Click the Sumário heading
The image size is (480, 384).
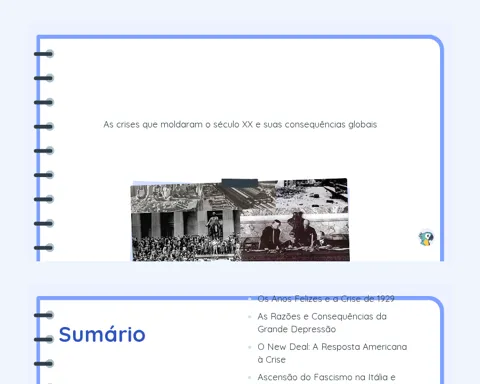pyautogui.click(x=102, y=334)
